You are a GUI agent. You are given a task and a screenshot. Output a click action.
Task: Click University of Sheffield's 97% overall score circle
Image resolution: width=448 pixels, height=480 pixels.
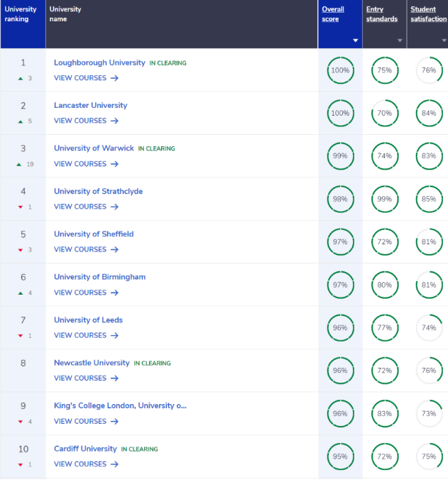(x=340, y=242)
